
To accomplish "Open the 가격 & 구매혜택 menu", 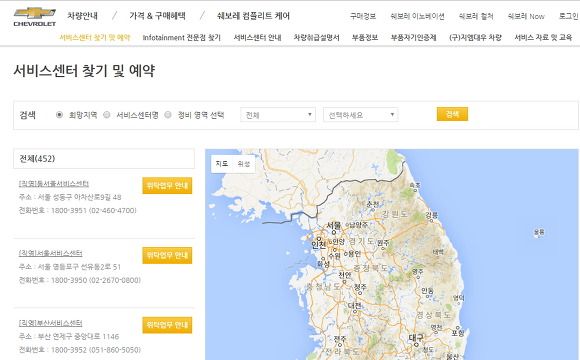I will pyautogui.click(x=157, y=16).
